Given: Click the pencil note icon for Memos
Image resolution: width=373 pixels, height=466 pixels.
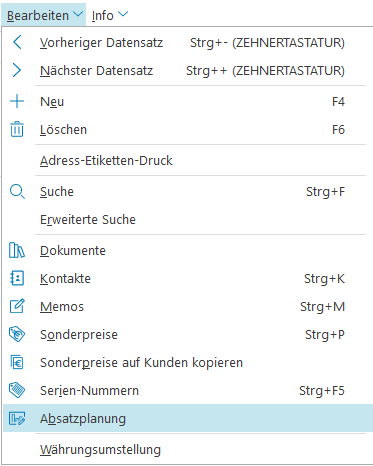Looking at the screenshot, I should [x=17, y=306].
